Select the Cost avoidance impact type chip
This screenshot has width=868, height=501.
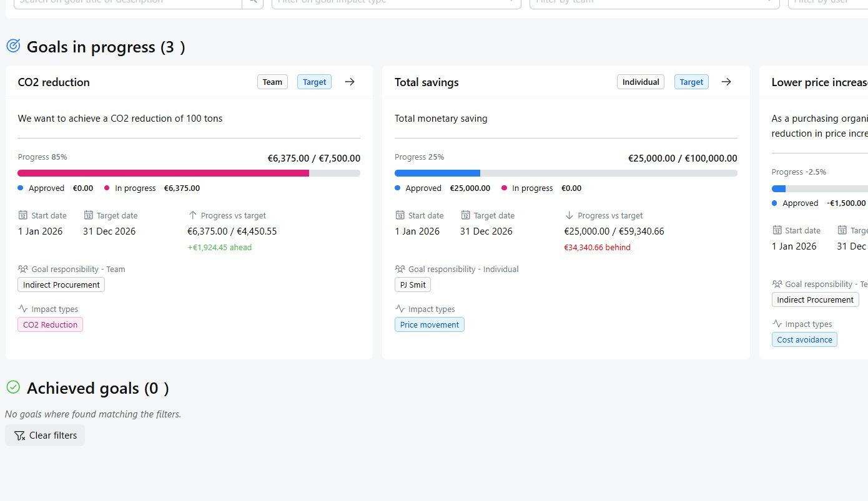[x=804, y=339]
